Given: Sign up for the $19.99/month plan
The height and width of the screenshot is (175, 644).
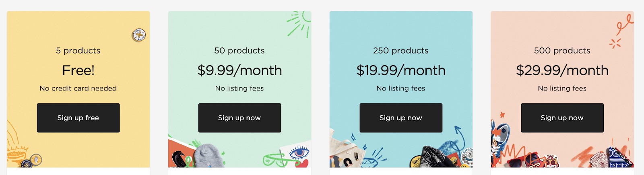Looking at the screenshot, I should [401, 118].
